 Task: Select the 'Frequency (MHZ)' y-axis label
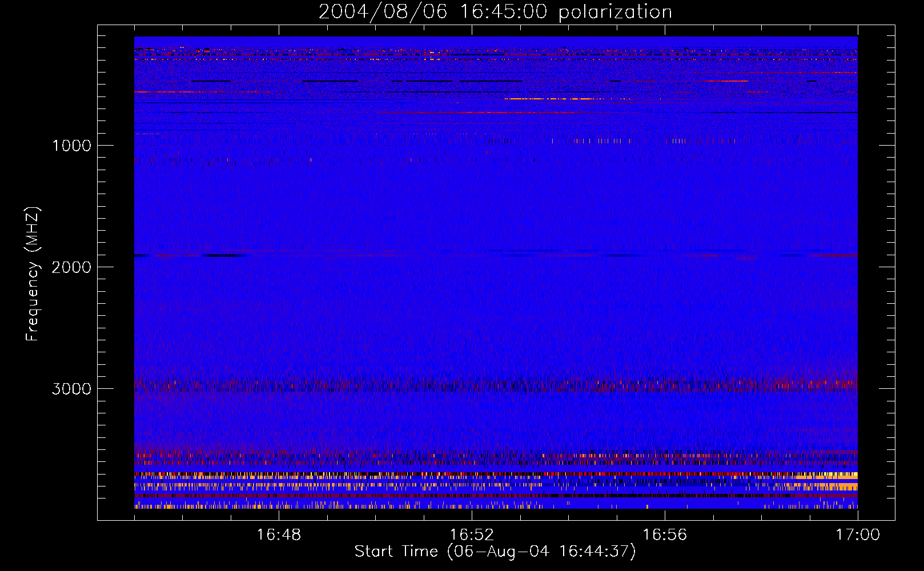pos(33,274)
